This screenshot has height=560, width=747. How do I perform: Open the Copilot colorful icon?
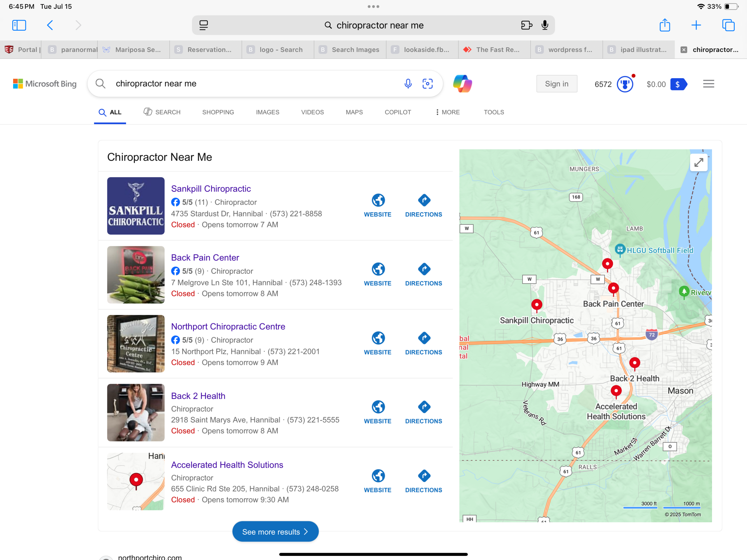[462, 84]
